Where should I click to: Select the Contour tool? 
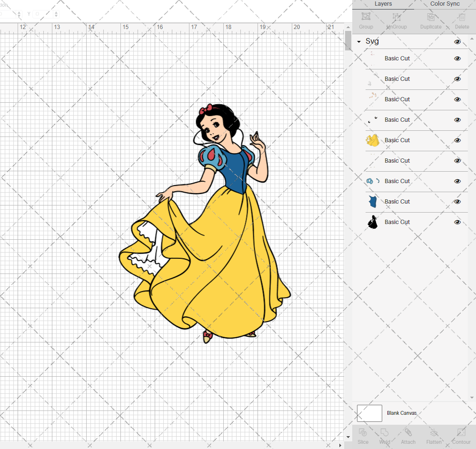click(461, 432)
